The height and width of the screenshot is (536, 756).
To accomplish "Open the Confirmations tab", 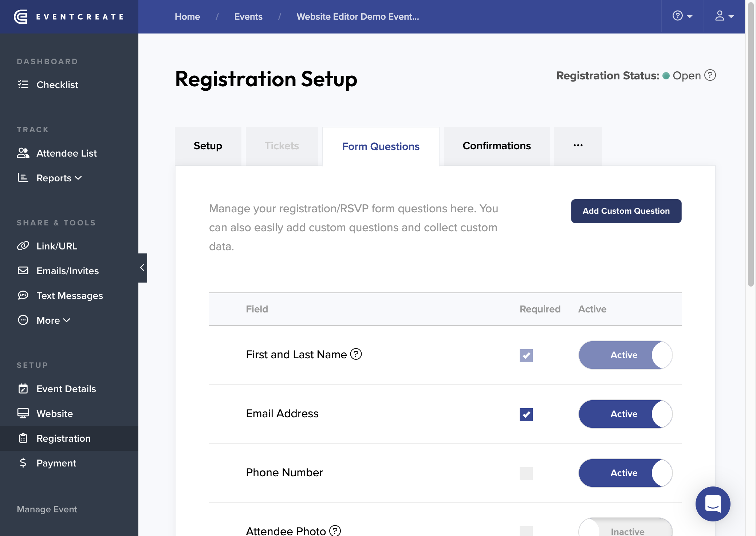I will 497,146.
